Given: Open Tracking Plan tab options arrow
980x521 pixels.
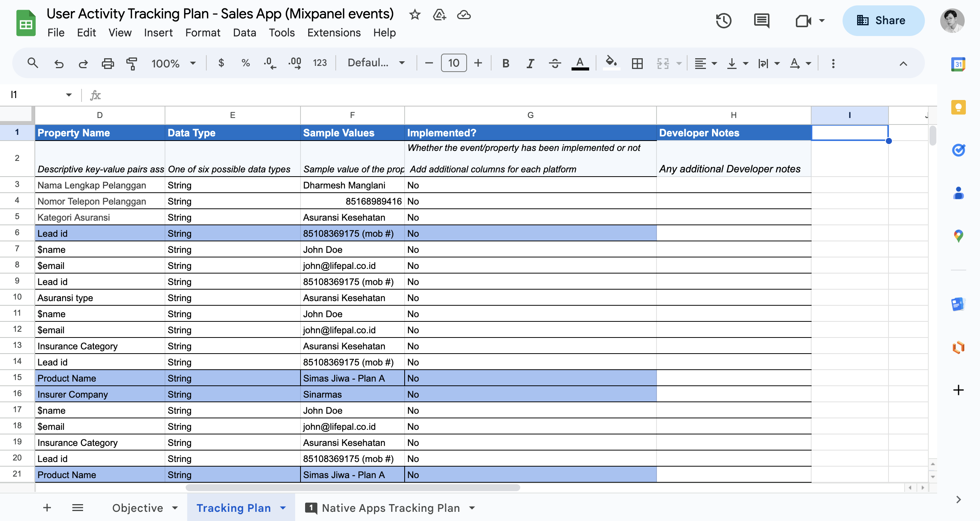Looking at the screenshot, I should [283, 508].
